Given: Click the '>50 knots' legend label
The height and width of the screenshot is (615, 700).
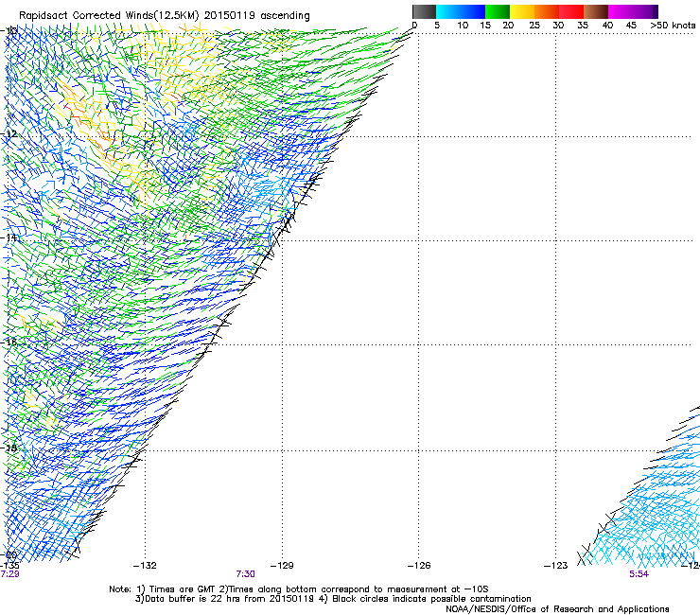Looking at the screenshot, I should tap(673, 26).
